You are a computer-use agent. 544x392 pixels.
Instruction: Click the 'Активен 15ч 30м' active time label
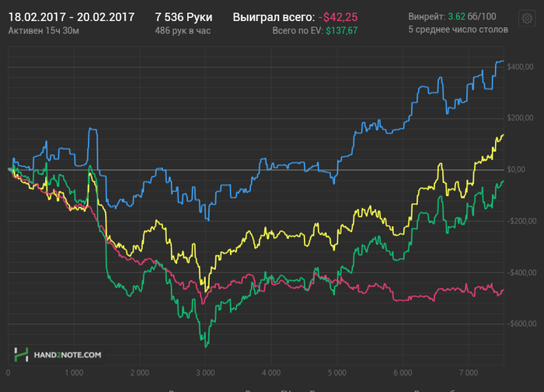[44, 31]
